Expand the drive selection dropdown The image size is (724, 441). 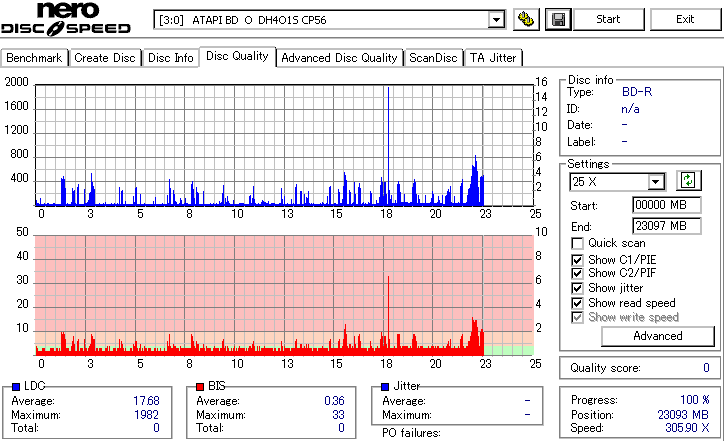(496, 20)
